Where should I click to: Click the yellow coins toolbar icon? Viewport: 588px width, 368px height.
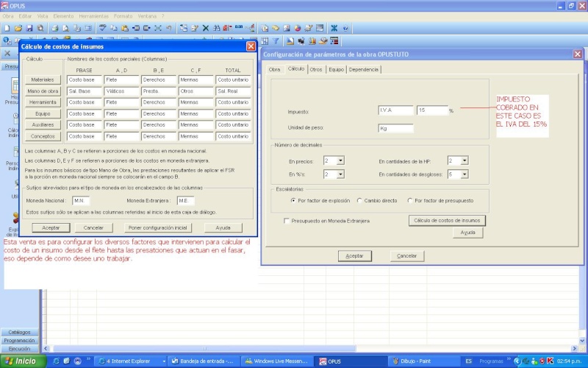276,28
